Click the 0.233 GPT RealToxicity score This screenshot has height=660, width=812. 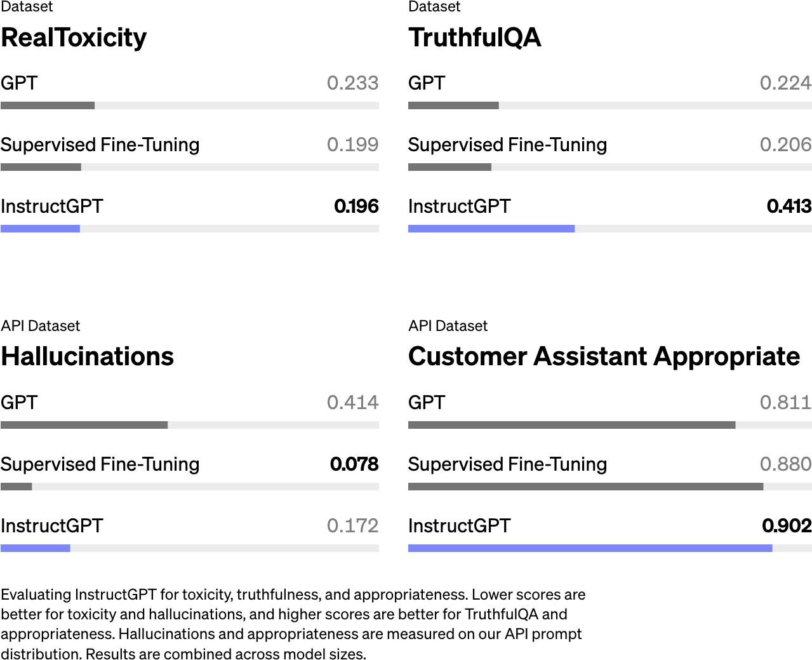click(352, 83)
